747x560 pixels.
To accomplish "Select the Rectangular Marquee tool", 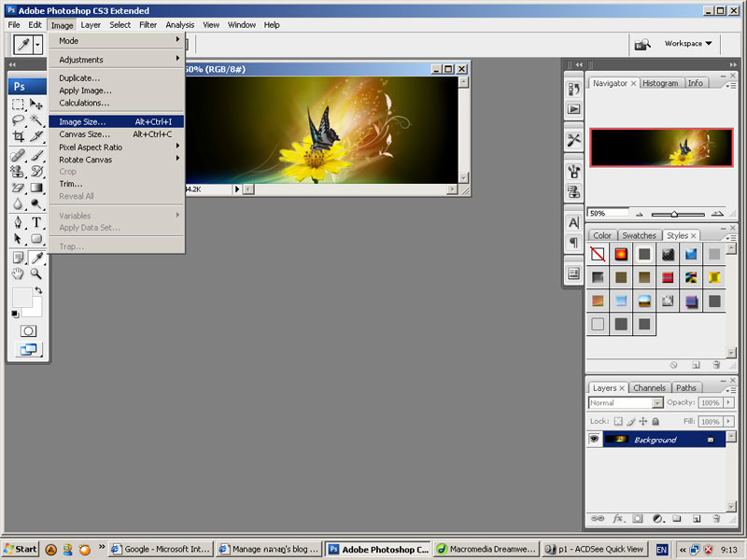I will [18, 105].
